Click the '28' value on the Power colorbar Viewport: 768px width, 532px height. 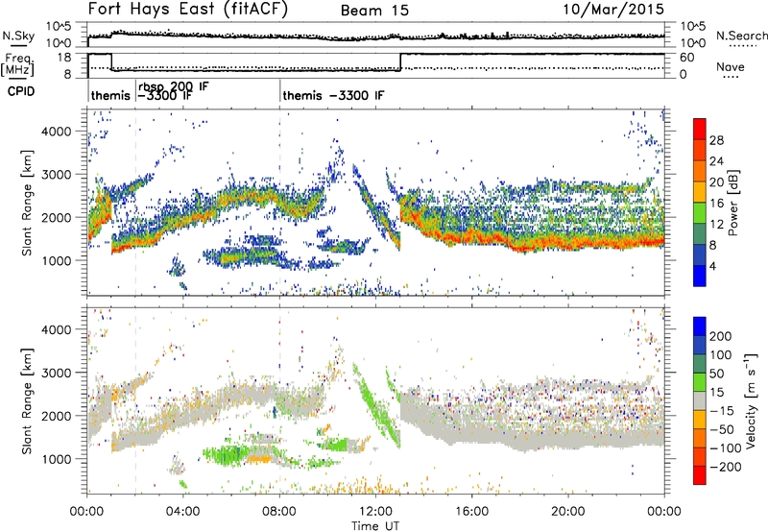[x=716, y=140]
